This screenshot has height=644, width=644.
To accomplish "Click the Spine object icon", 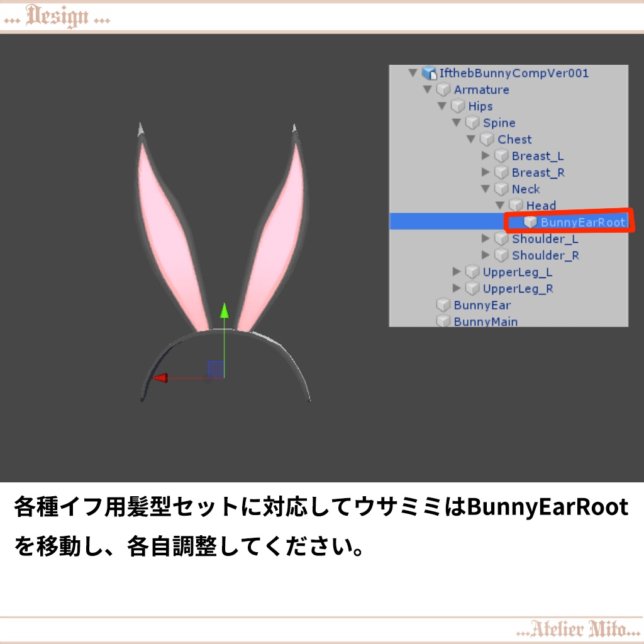I will 472,123.
